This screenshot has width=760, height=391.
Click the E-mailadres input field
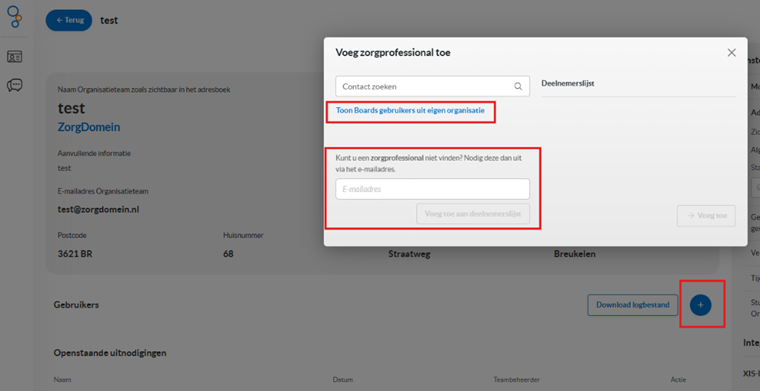[x=432, y=189]
